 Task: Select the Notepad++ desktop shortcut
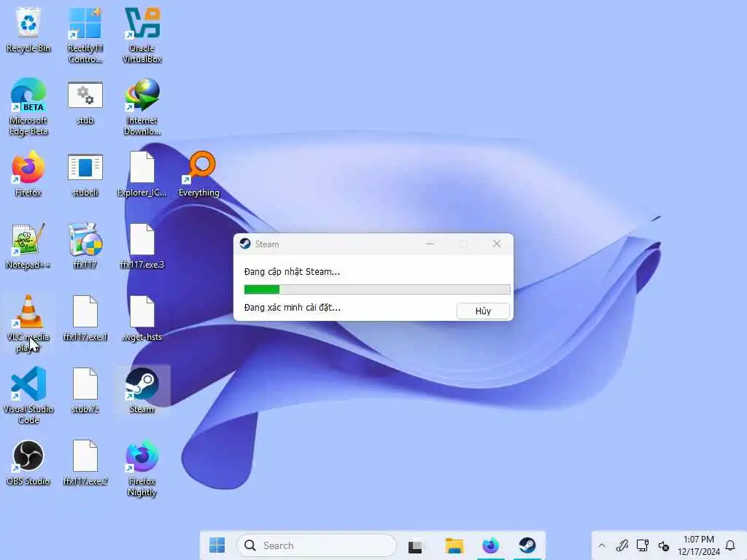(x=28, y=246)
